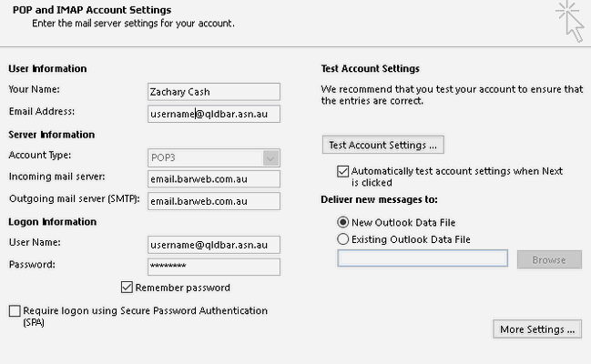Screen dimensions: 591x364
Task: Click the Password field
Action: (214, 267)
